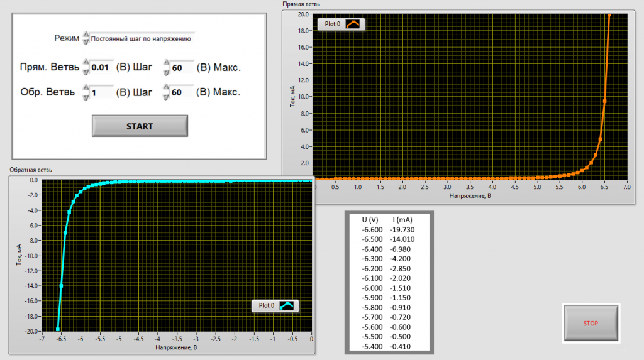This screenshot has height=360, width=644.
Task: Select the table row with -5.400 V
Action: tap(387, 346)
